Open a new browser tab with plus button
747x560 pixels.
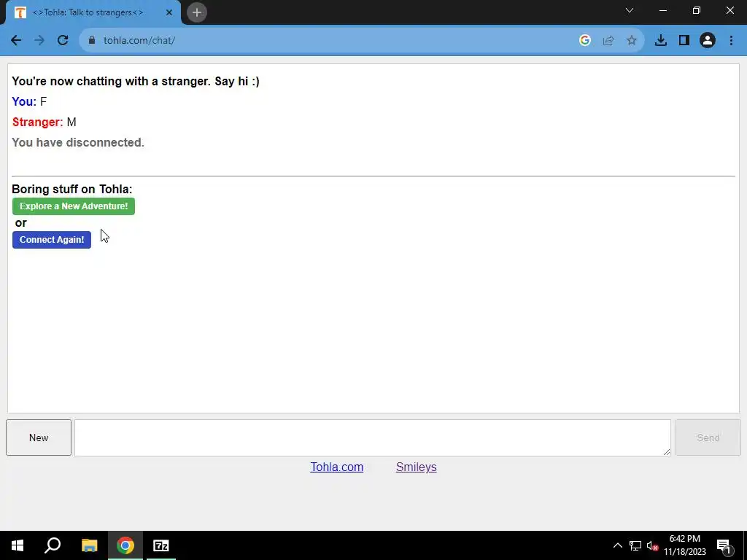[x=197, y=12]
